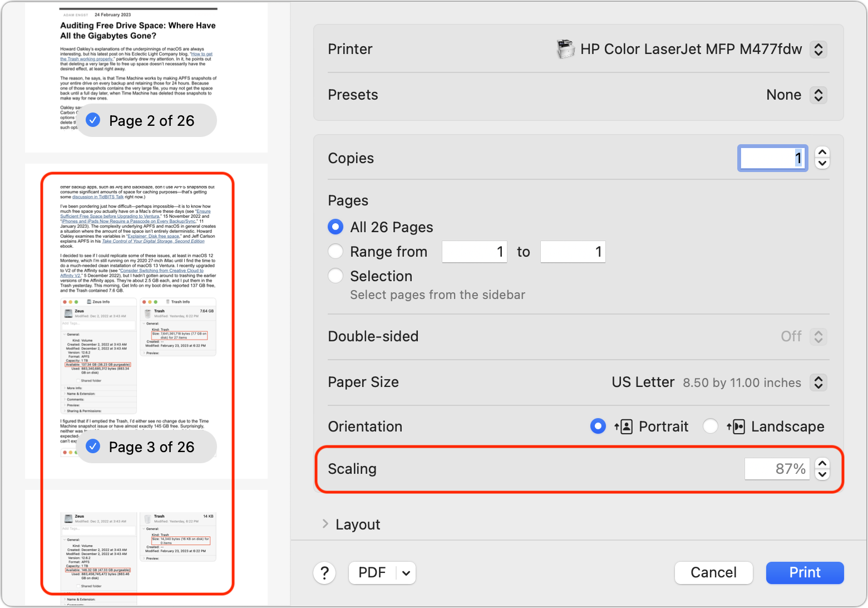
Task: Click the landscape orientation icon
Action: click(736, 427)
